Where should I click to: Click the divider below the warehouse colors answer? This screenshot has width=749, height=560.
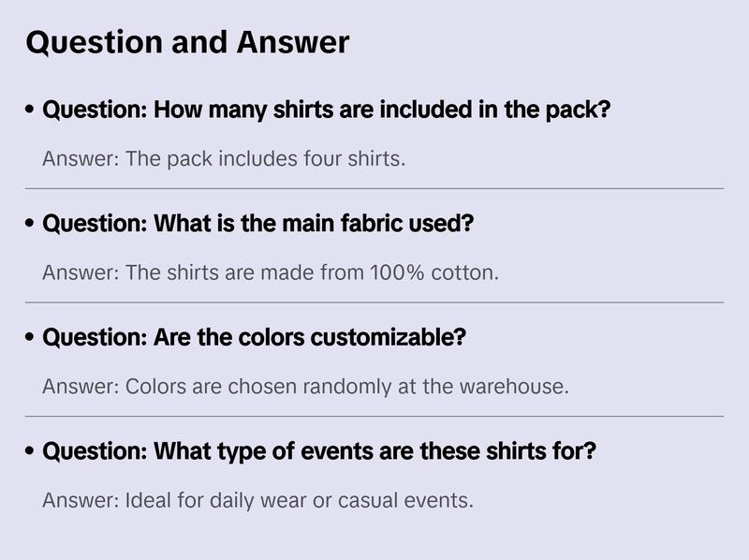tap(374, 416)
